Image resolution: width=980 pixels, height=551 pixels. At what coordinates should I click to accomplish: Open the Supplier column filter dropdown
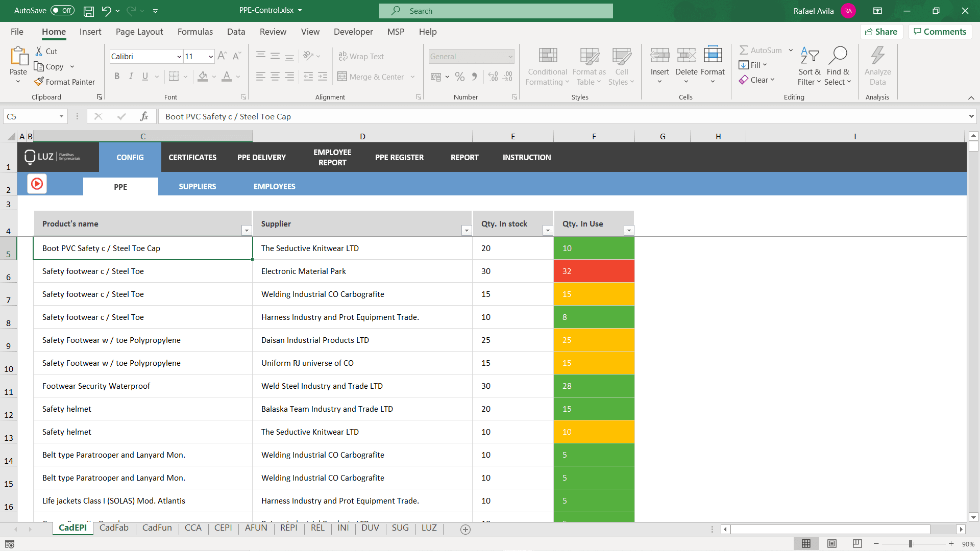[x=466, y=231]
